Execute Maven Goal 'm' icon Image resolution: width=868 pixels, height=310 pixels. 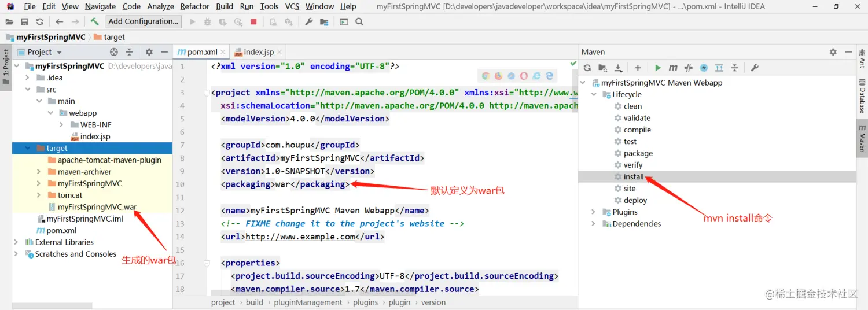coord(673,68)
